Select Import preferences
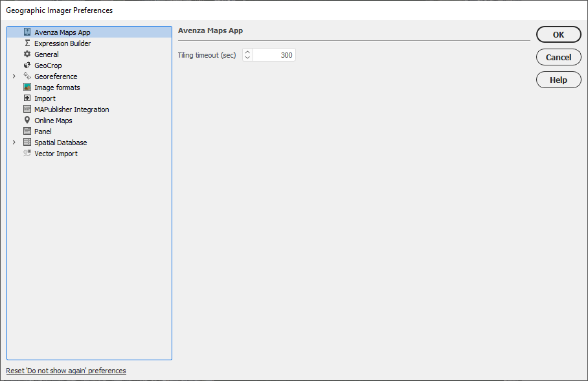The height and width of the screenshot is (381, 588). (x=45, y=98)
